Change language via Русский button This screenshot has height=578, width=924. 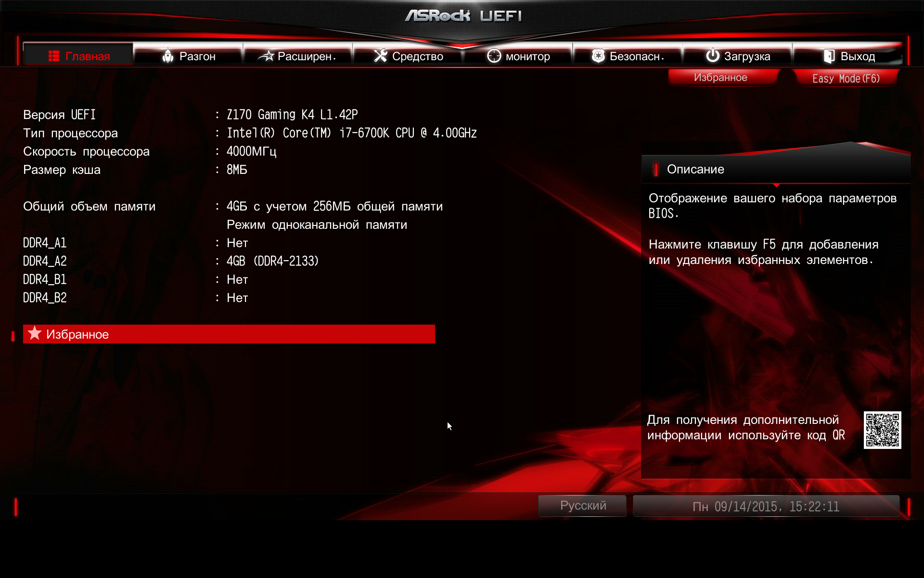(x=582, y=506)
